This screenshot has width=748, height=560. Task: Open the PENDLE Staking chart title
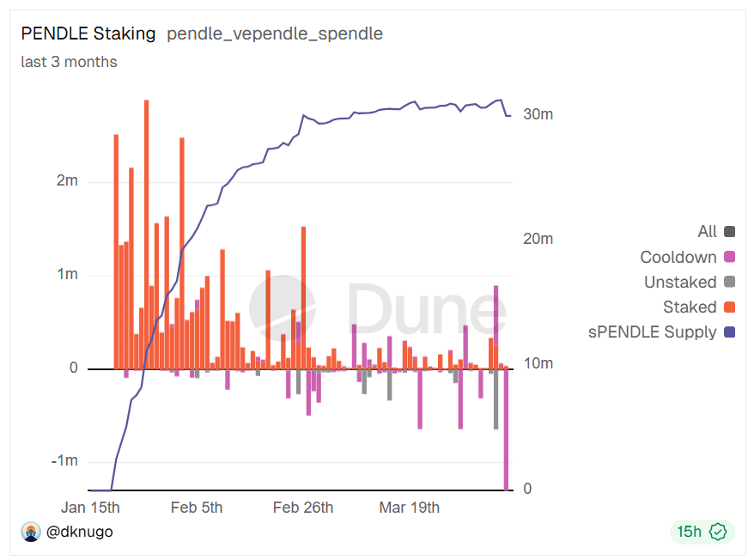(x=88, y=33)
